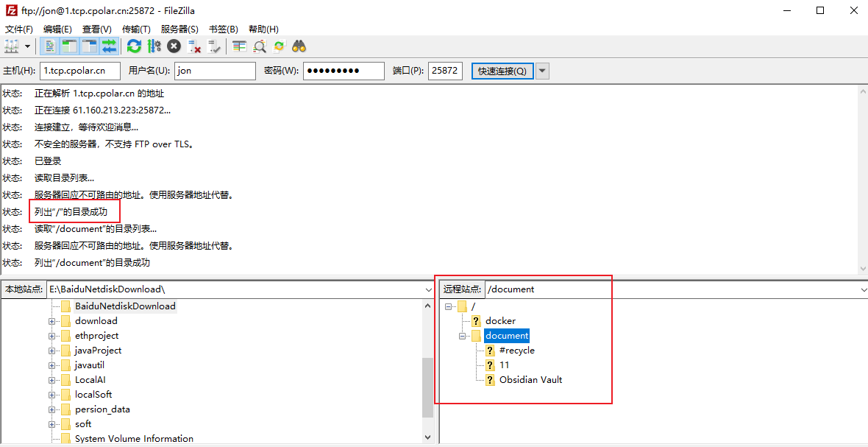Open the 文件(F) menu
The height and width of the screenshot is (447, 868).
(19, 29)
